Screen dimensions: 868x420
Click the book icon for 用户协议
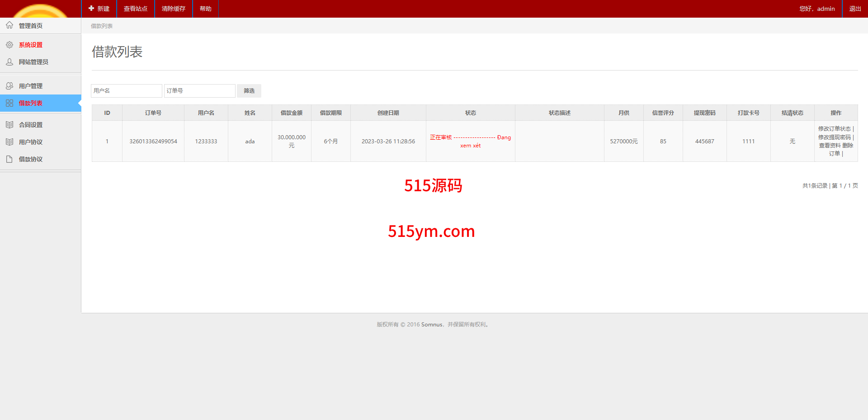9,142
